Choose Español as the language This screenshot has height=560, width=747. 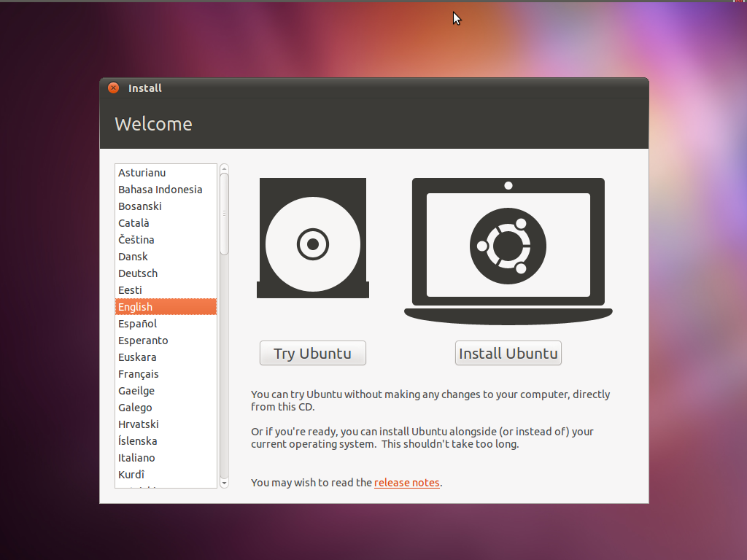coord(166,323)
